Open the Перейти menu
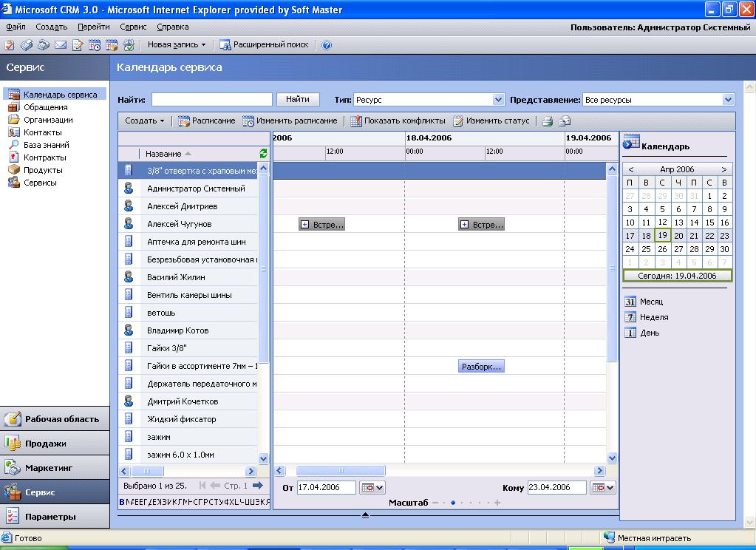The width and height of the screenshot is (756, 550). click(x=94, y=27)
